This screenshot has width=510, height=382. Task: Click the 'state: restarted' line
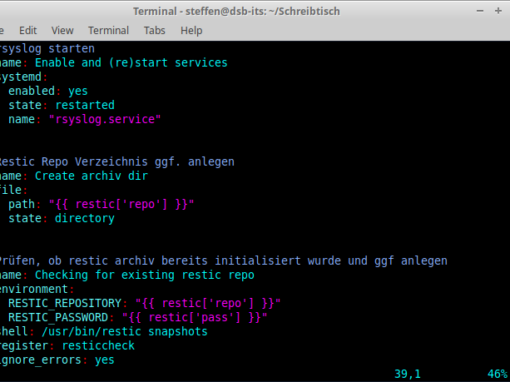click(61, 105)
